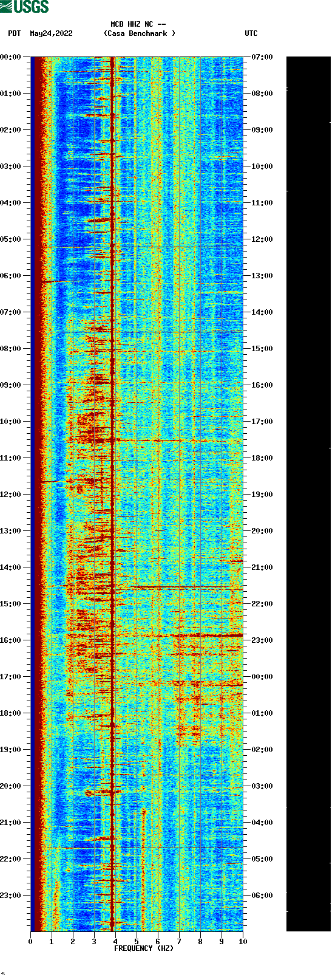Click the UTC timezone label
The image size is (335, 980).
(x=251, y=33)
